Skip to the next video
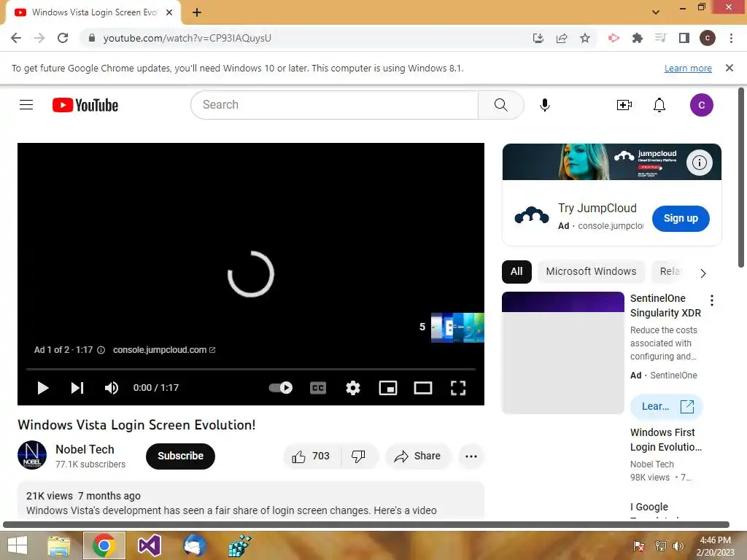 (77, 388)
